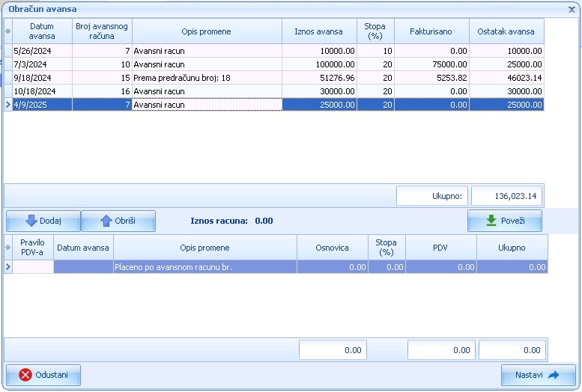Image resolution: width=582 pixels, height=392 pixels.
Task: Click the Poveži button
Action: (x=505, y=221)
